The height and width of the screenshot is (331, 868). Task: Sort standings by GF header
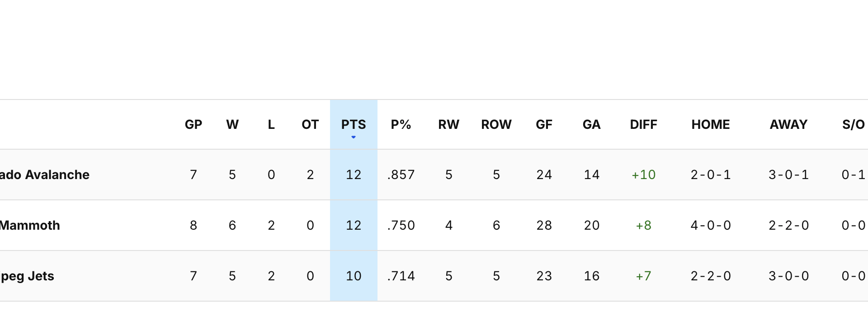544,124
